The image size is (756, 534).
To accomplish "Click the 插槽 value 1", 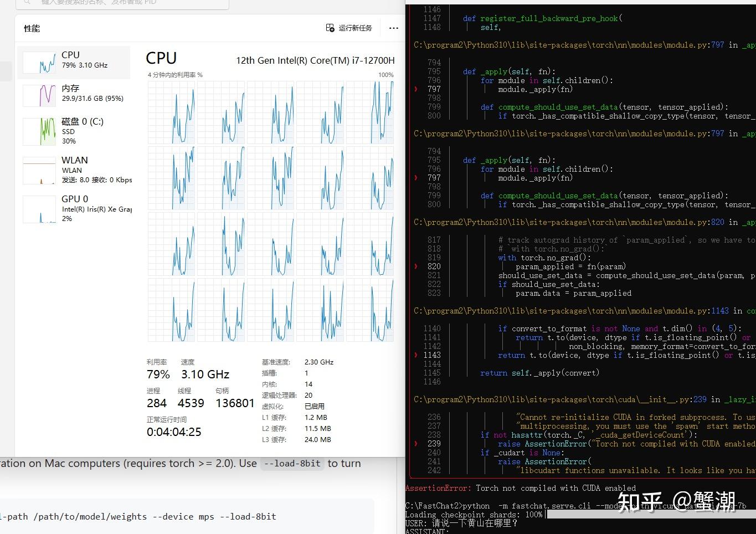I will tap(306, 373).
